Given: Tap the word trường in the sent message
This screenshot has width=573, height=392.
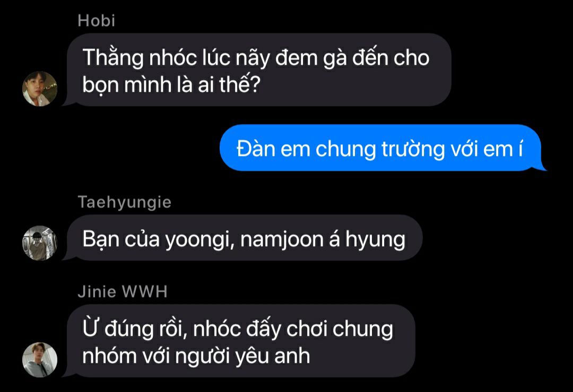Looking at the screenshot, I should (x=413, y=150).
